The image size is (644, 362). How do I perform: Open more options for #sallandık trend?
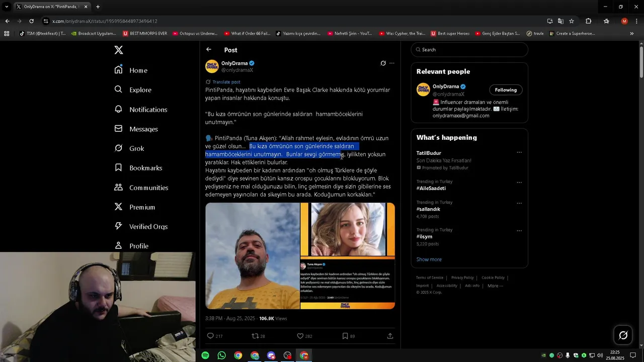click(x=519, y=203)
